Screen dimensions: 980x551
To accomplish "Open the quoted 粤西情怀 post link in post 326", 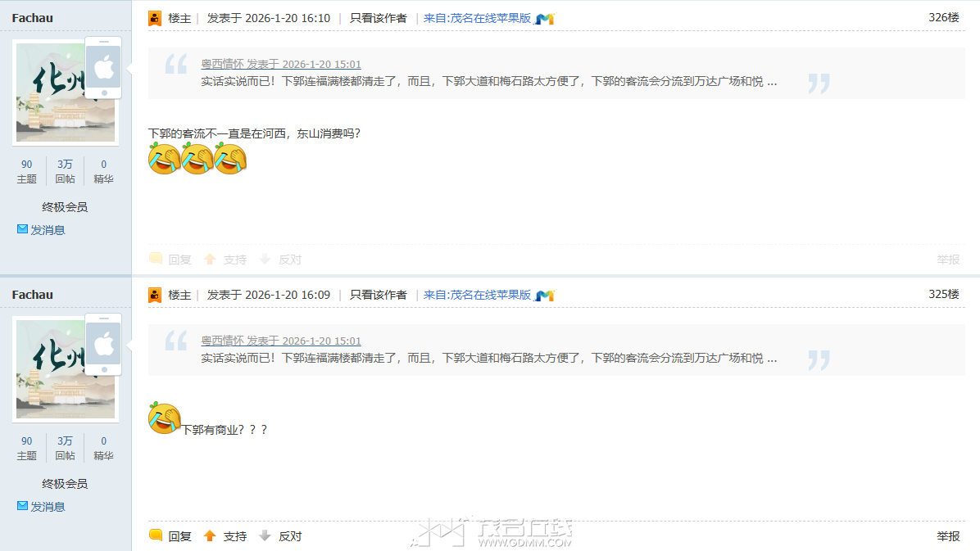I will point(280,64).
